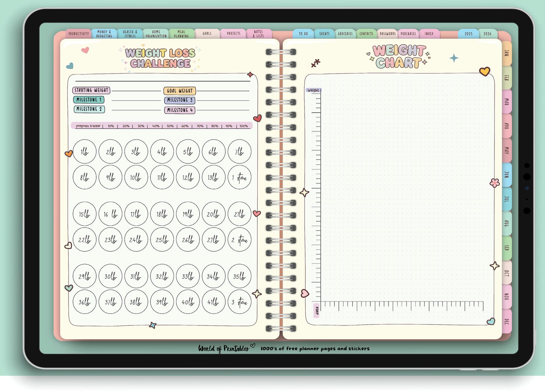The height and width of the screenshot is (392, 545).
Task: Mark 50% on the progress tracker
Action: coord(170,126)
